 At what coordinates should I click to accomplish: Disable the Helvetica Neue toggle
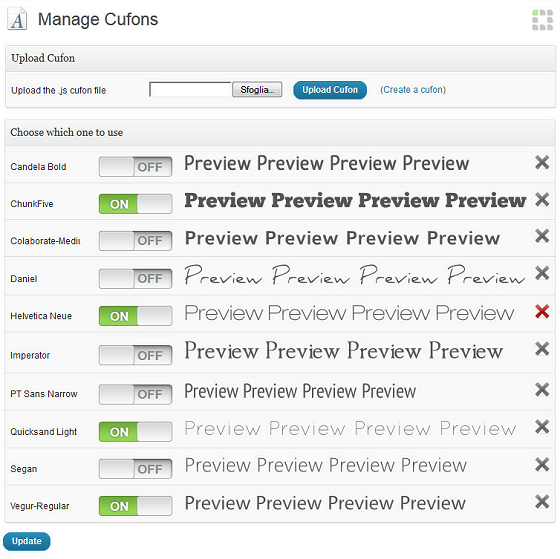(135, 316)
